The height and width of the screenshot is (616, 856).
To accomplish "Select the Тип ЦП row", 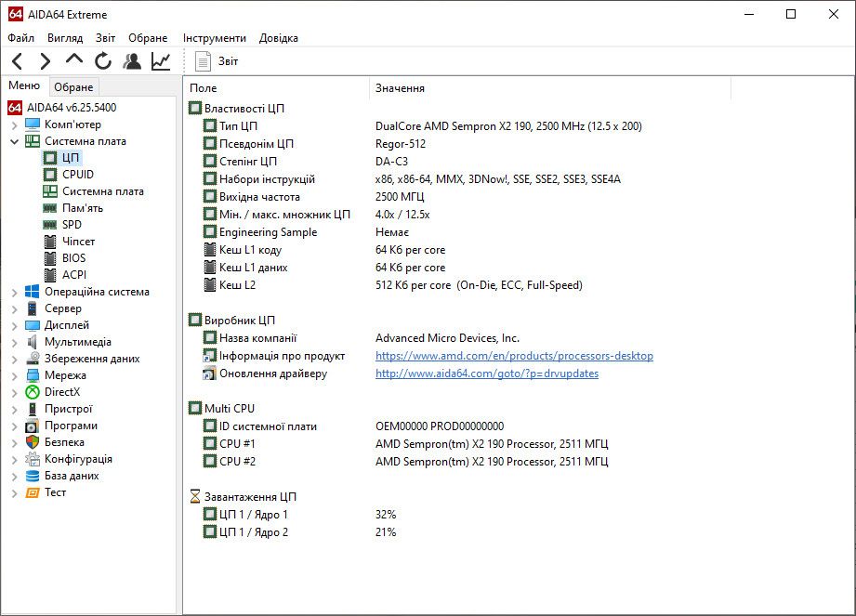I will point(423,126).
